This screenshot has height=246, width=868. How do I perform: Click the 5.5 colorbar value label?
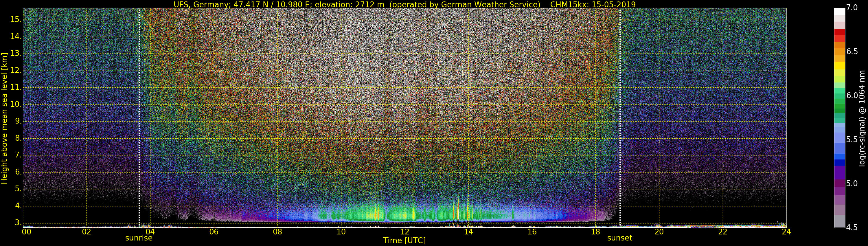click(x=852, y=139)
